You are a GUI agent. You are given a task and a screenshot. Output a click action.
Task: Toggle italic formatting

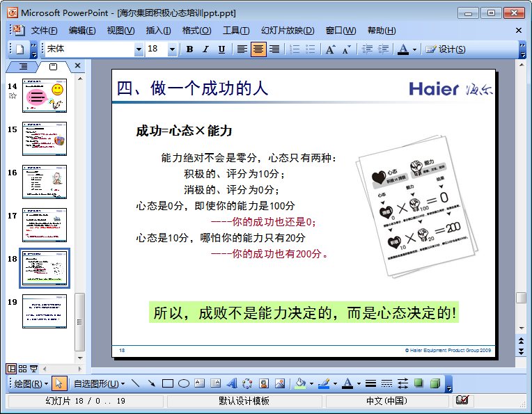coord(205,49)
